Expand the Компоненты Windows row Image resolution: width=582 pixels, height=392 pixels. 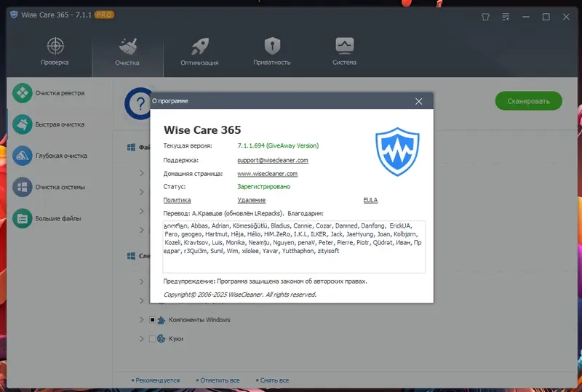(141, 319)
